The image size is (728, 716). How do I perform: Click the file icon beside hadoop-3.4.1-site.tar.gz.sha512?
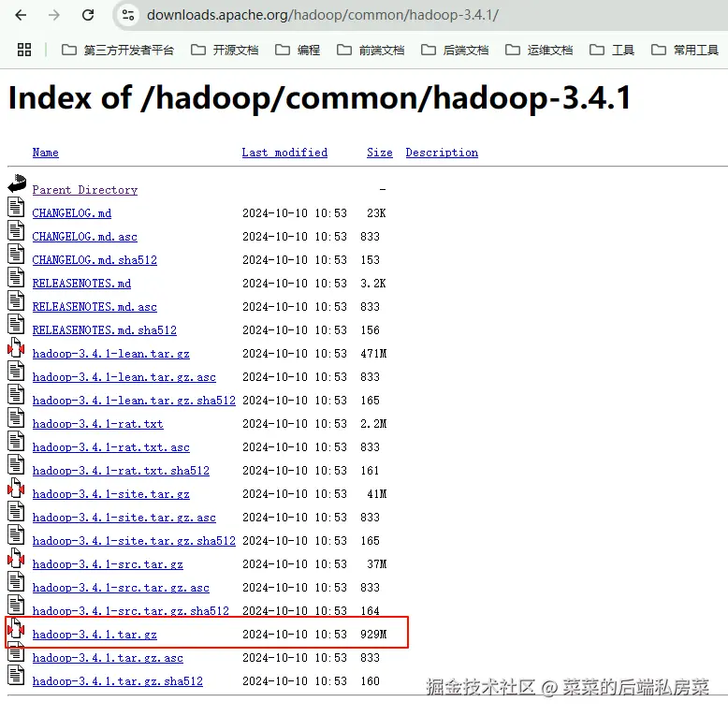coord(16,534)
